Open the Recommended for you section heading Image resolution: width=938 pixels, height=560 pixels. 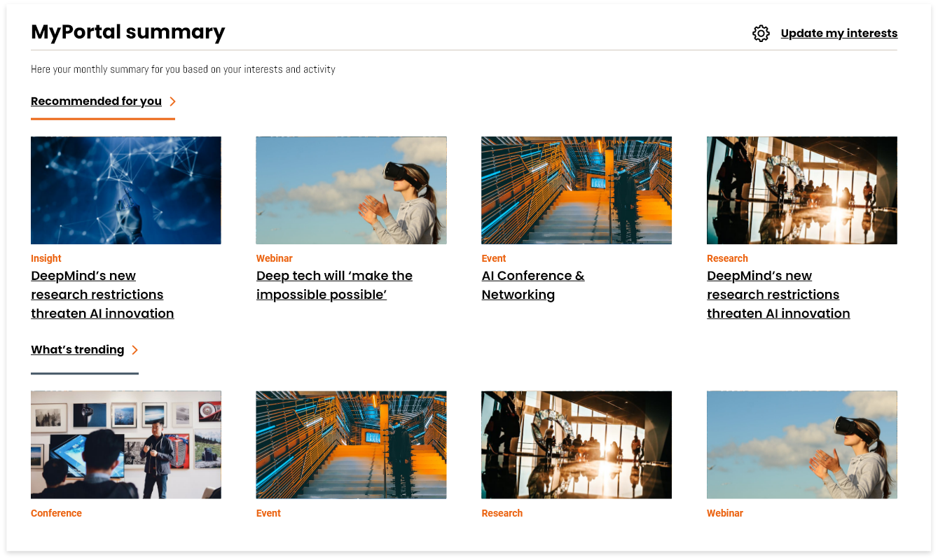click(95, 101)
